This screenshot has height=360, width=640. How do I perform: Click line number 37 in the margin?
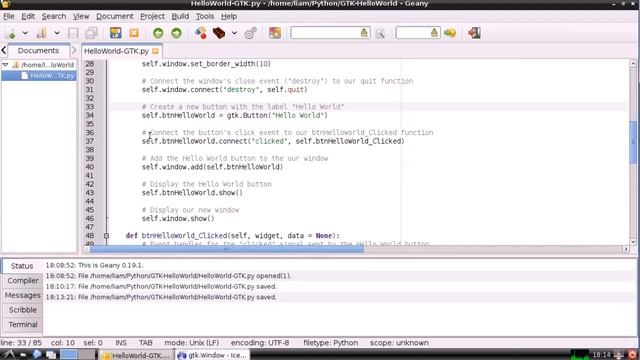(89, 141)
